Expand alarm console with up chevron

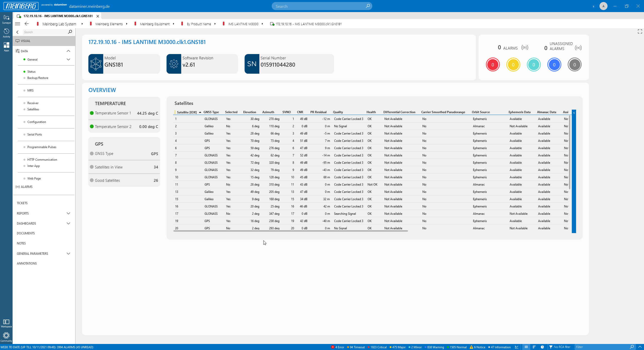click(640, 347)
